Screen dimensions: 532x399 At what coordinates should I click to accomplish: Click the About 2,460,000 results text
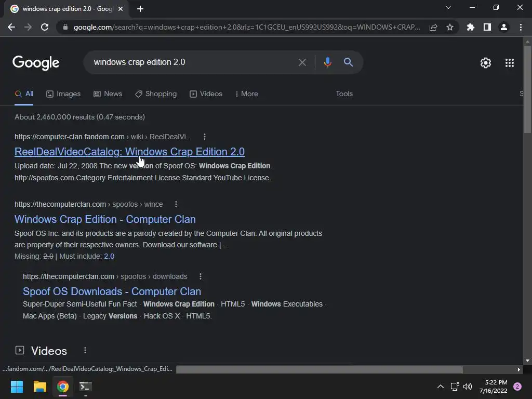pyautogui.click(x=79, y=117)
